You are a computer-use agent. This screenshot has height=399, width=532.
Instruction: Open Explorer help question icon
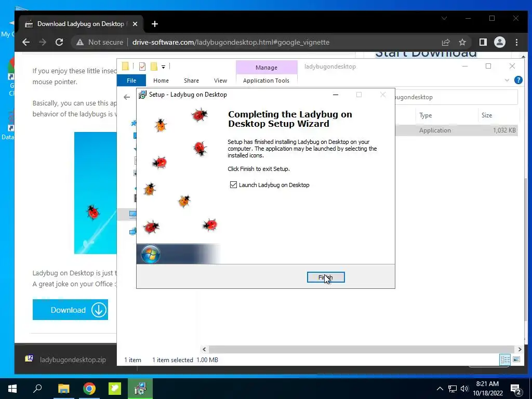pyautogui.click(x=518, y=80)
